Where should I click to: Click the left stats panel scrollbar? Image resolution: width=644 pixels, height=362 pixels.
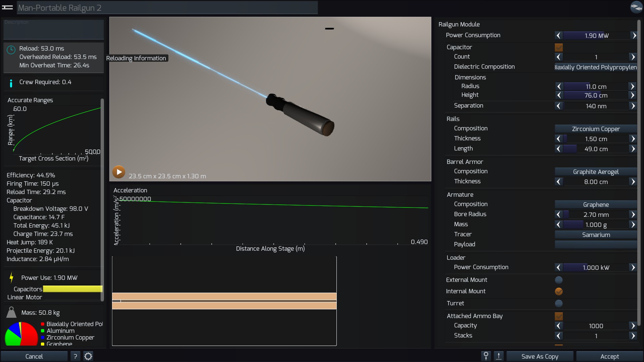[x=102, y=199]
